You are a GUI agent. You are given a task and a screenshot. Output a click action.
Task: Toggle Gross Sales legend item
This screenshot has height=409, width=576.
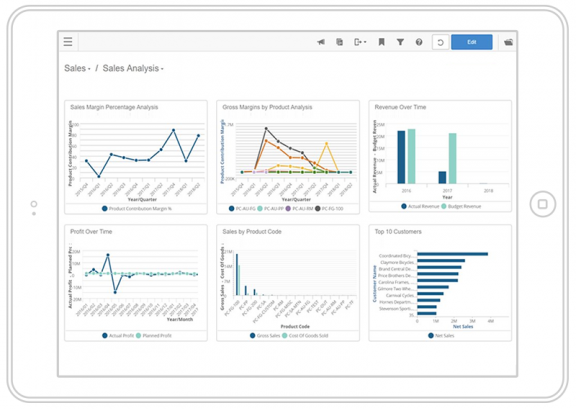[265, 336]
